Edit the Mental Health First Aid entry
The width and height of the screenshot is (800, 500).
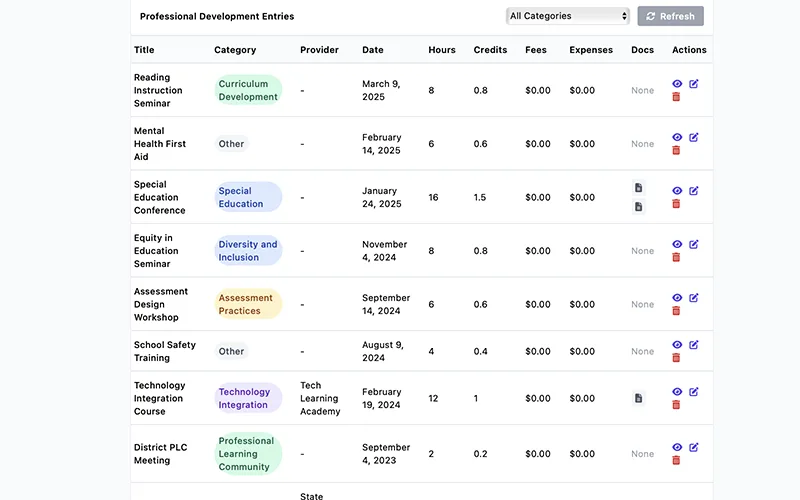693,137
